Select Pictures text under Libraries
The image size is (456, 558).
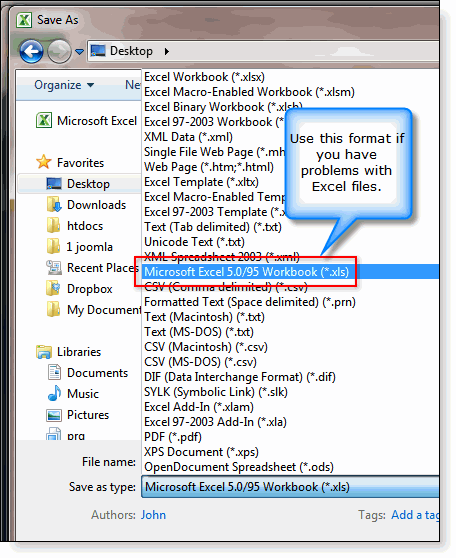(88, 415)
